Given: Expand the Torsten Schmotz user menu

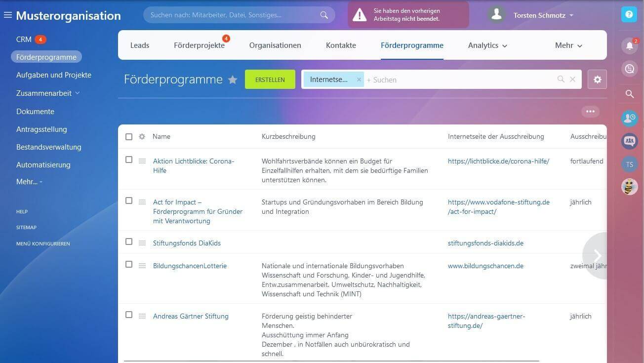Looking at the screenshot, I should coord(543,15).
